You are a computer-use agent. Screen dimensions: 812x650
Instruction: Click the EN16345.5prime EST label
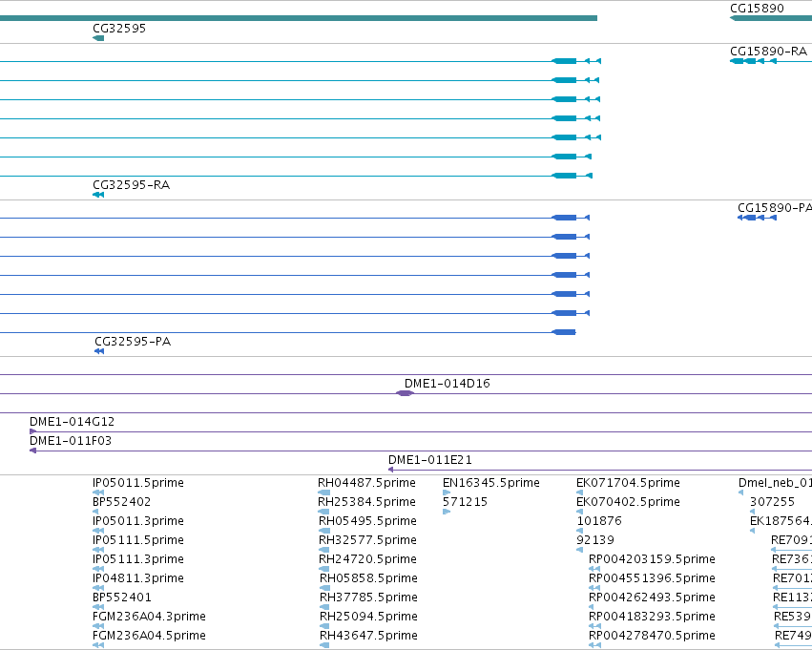(491, 483)
